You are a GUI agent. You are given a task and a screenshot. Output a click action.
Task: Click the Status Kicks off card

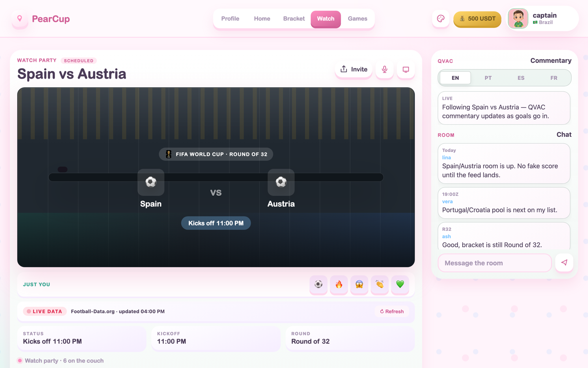coord(82,338)
